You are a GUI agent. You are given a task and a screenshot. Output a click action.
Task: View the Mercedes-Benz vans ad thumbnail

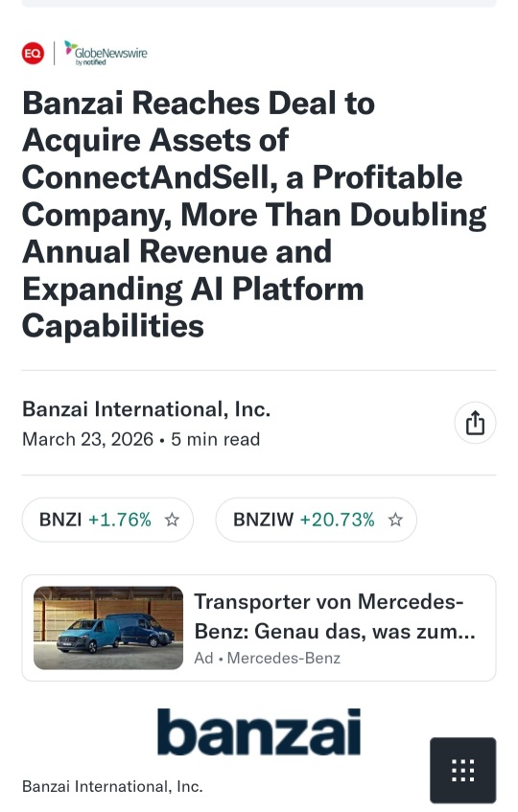coord(108,628)
